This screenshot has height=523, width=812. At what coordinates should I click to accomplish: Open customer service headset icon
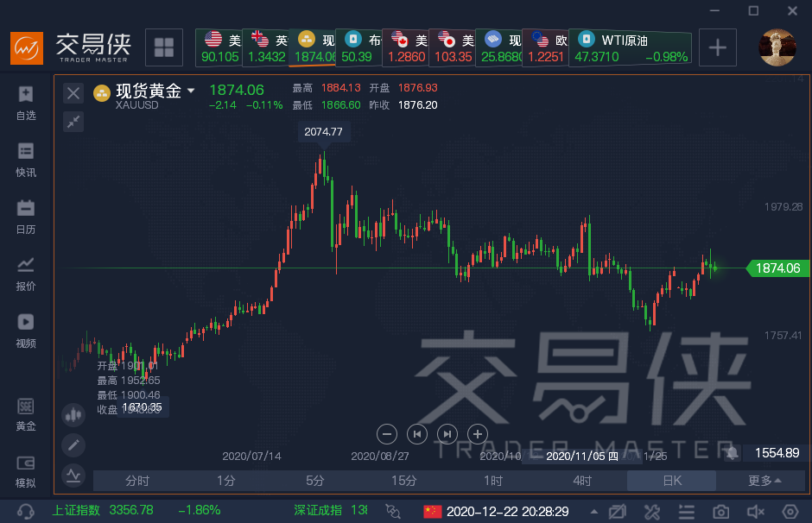tap(25, 511)
